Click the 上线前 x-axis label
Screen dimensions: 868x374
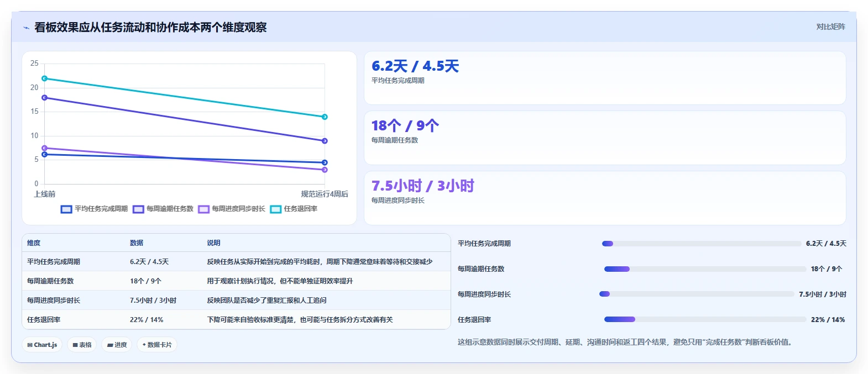[45, 194]
